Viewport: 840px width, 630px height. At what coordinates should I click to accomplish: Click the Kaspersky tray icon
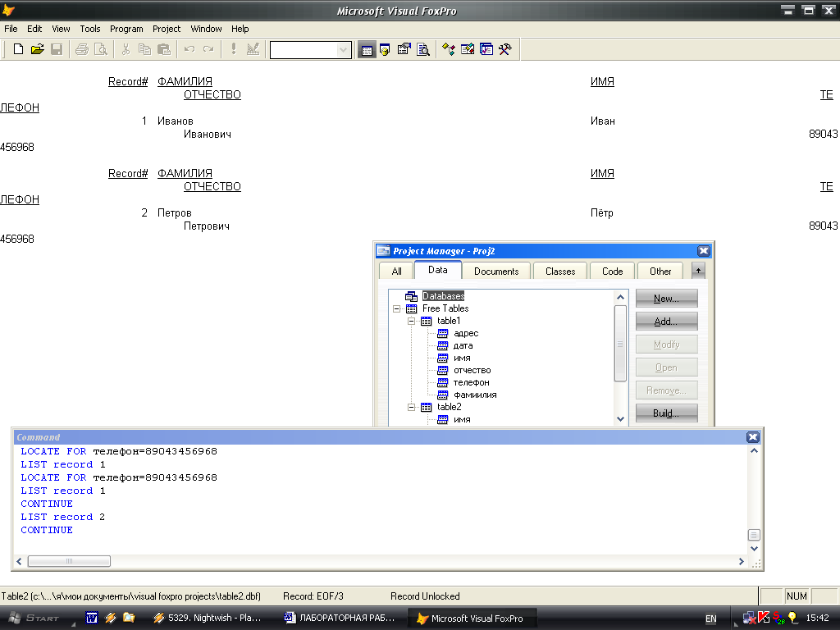[764, 618]
